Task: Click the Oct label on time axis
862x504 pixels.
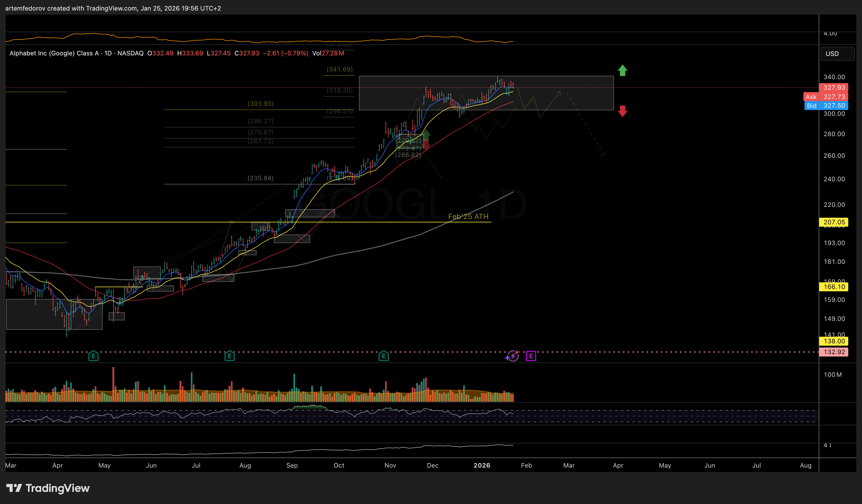Action: tap(339, 465)
